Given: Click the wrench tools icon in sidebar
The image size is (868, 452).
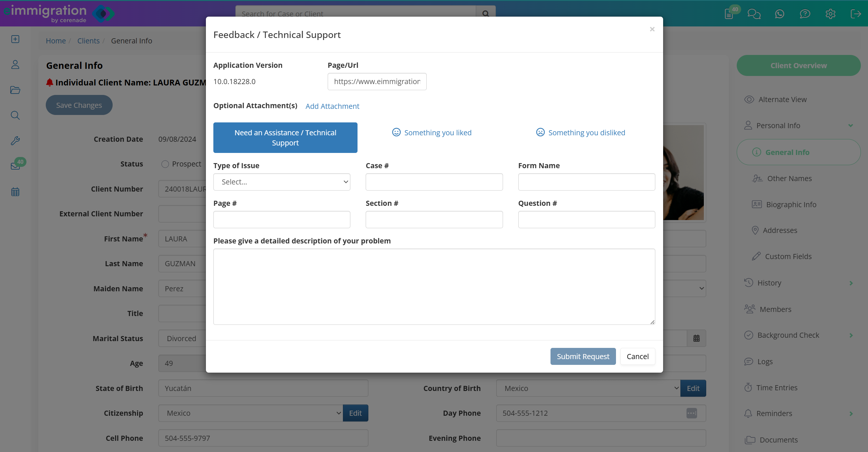Looking at the screenshot, I should coord(15,141).
